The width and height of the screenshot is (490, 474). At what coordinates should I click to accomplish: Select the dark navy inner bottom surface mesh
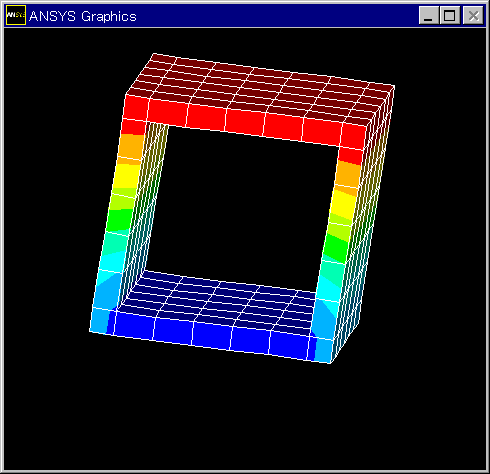click(x=218, y=297)
